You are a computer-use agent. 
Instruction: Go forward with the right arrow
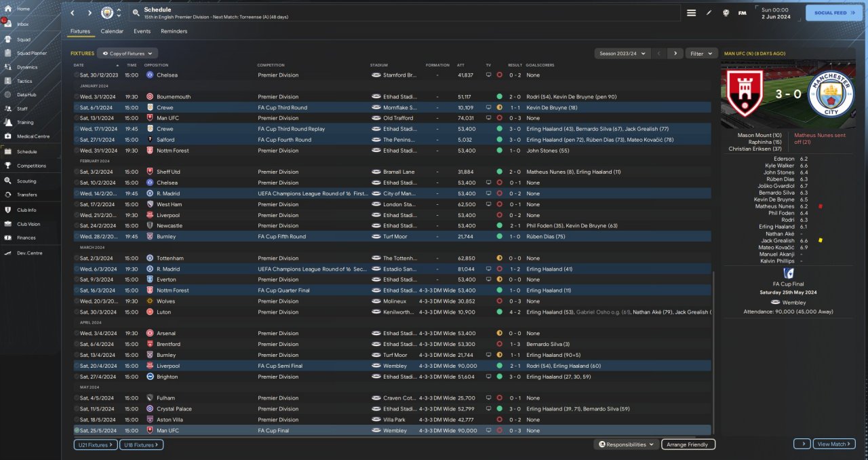coord(90,13)
